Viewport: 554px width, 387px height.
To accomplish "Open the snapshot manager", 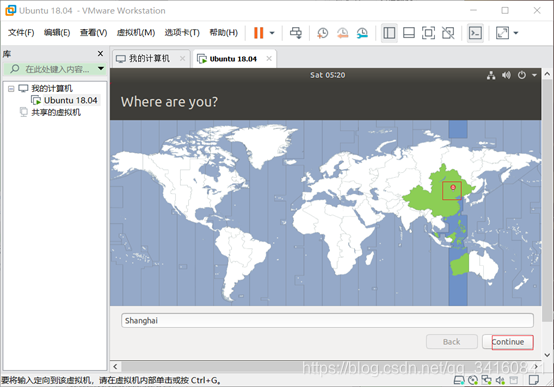I will pyautogui.click(x=362, y=33).
